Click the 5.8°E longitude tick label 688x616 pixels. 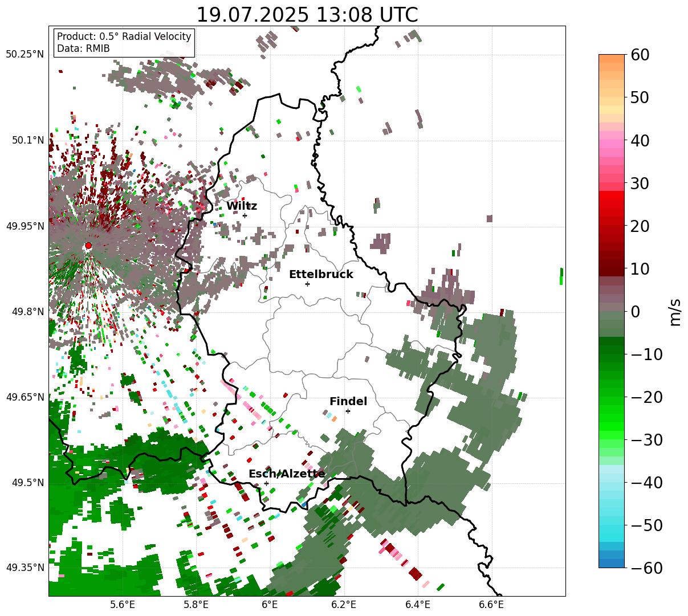(x=196, y=606)
